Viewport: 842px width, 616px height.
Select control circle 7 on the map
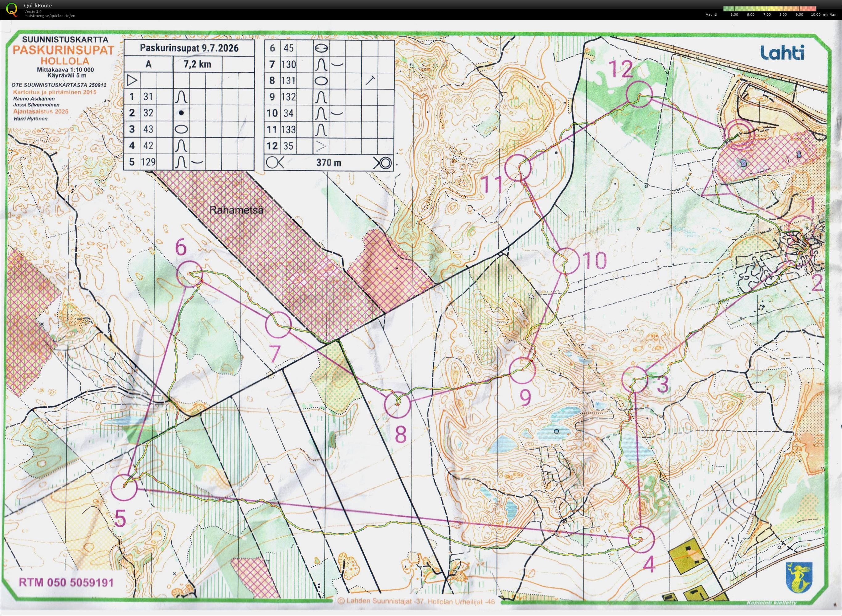click(278, 324)
